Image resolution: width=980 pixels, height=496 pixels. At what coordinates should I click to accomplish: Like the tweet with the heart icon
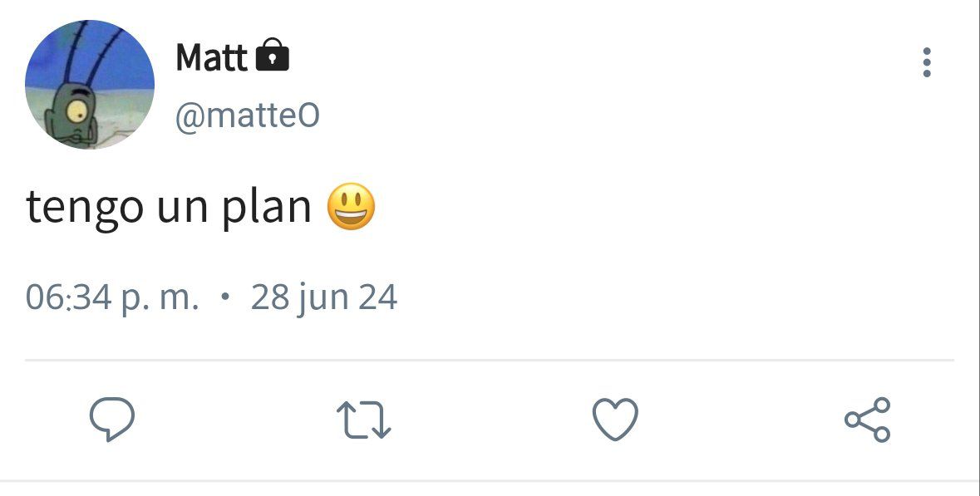pos(615,420)
